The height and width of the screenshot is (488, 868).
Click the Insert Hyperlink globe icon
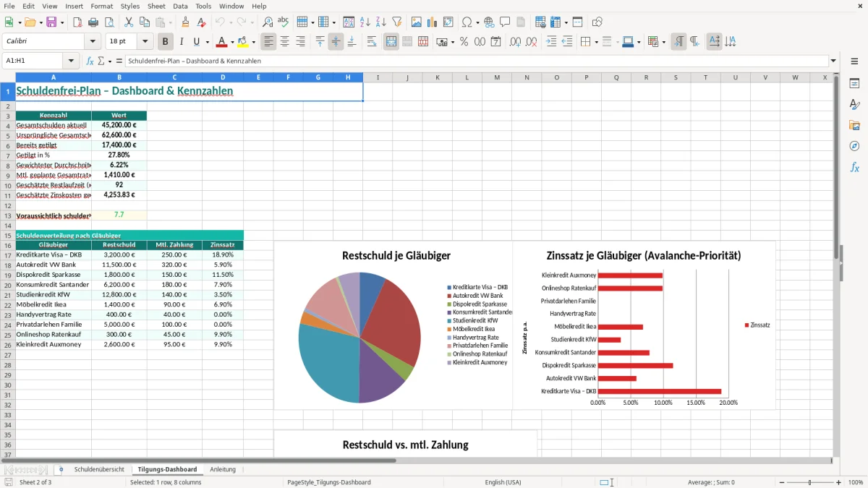(x=489, y=22)
